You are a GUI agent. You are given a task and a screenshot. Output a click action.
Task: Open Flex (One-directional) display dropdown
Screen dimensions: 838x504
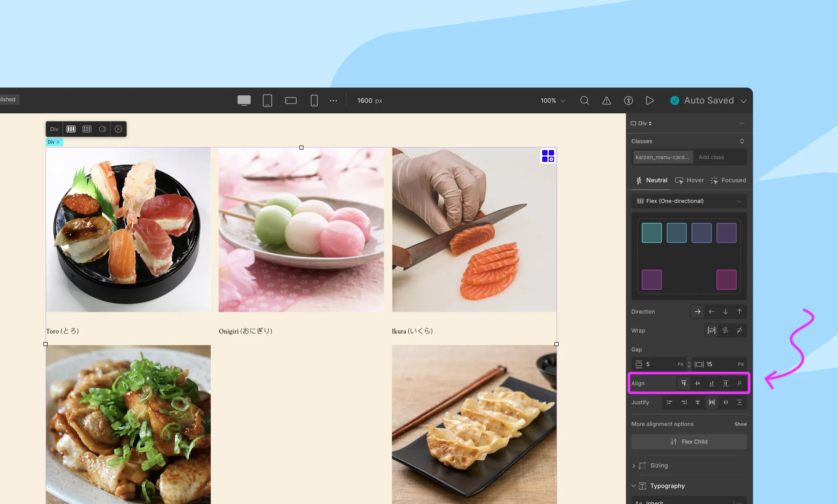(x=689, y=201)
